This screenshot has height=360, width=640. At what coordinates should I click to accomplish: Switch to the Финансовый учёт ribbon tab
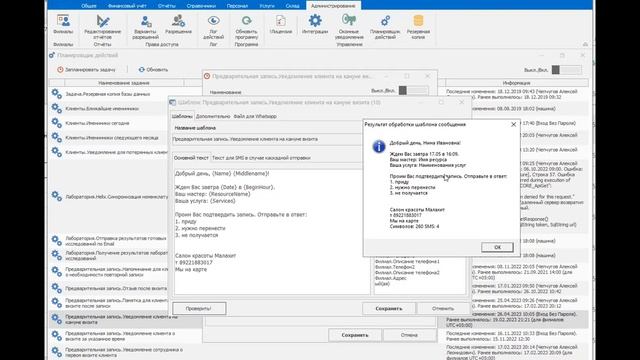pyautogui.click(x=127, y=6)
